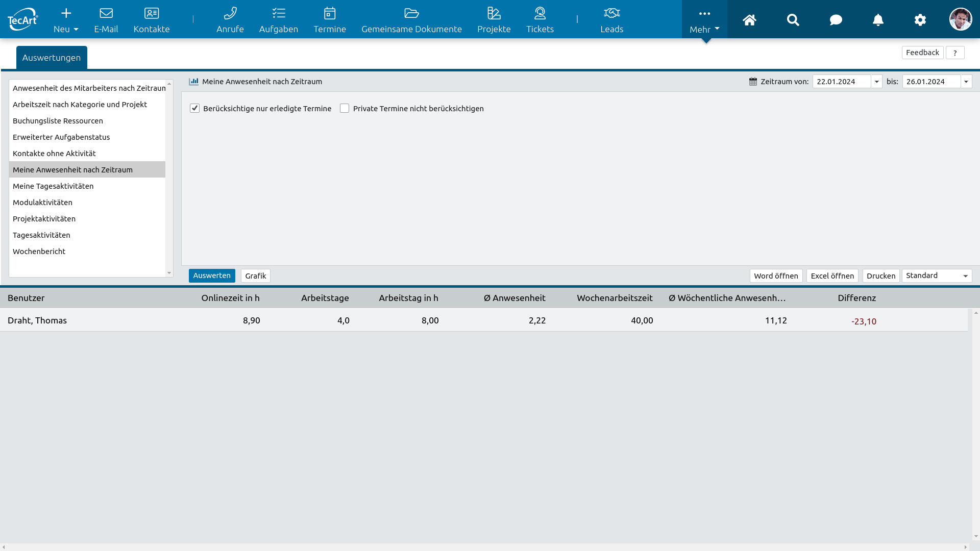Select the Auswertungen tab
980x551 pixels.
(52, 58)
